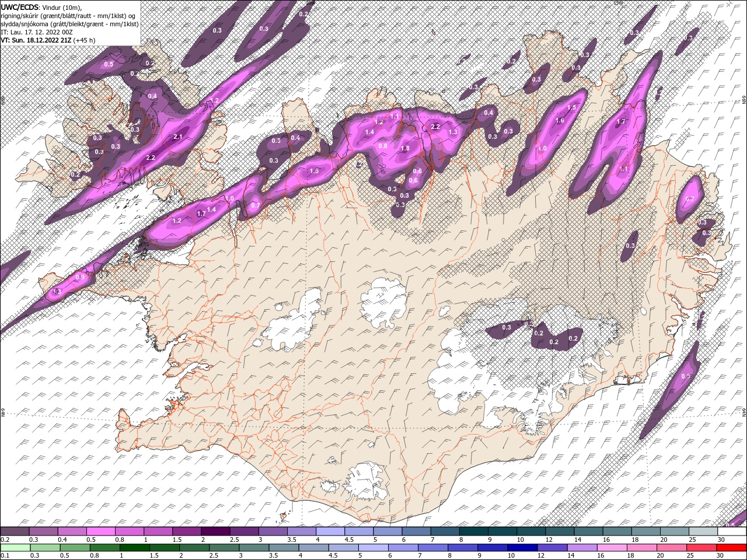The image size is (747, 560).
Task: Select the deep blue 10 swatch, lower legend row
Action: point(522,548)
